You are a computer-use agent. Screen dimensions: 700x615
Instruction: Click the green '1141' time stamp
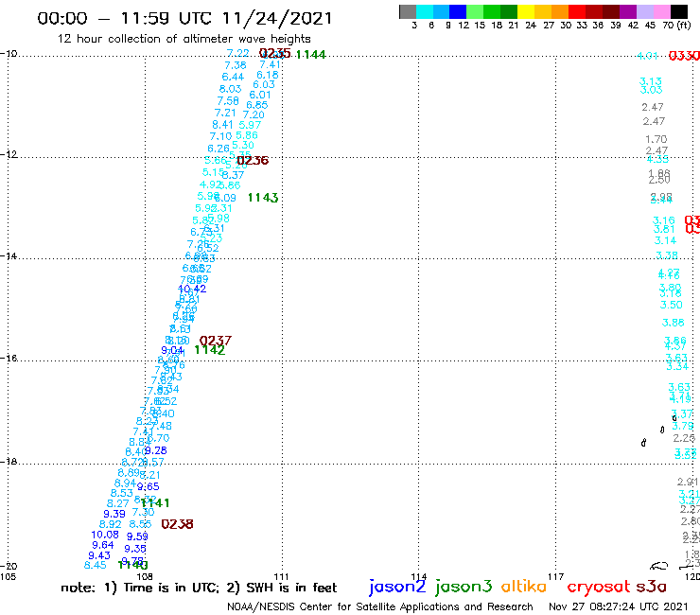155,503
